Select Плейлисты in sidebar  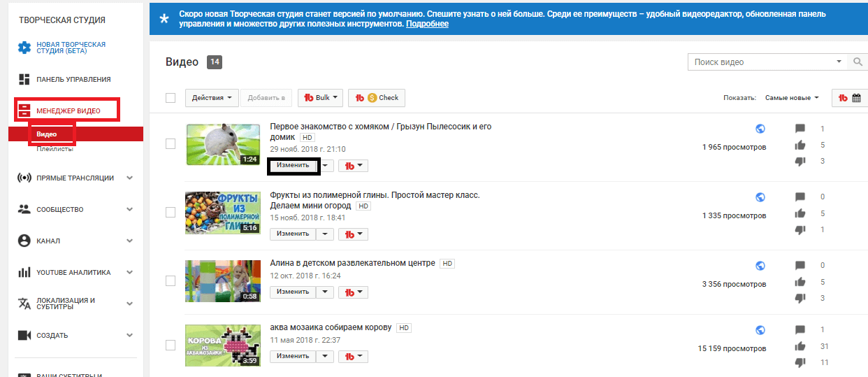point(55,148)
